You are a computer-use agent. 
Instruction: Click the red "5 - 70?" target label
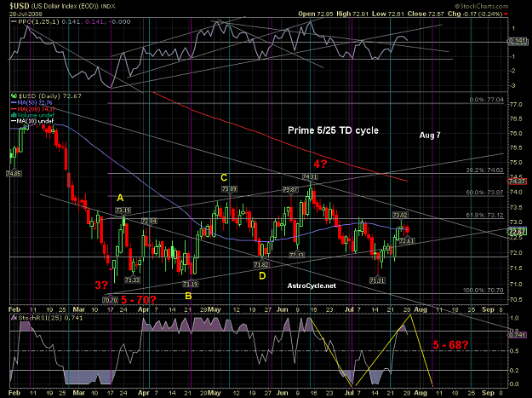(139, 300)
